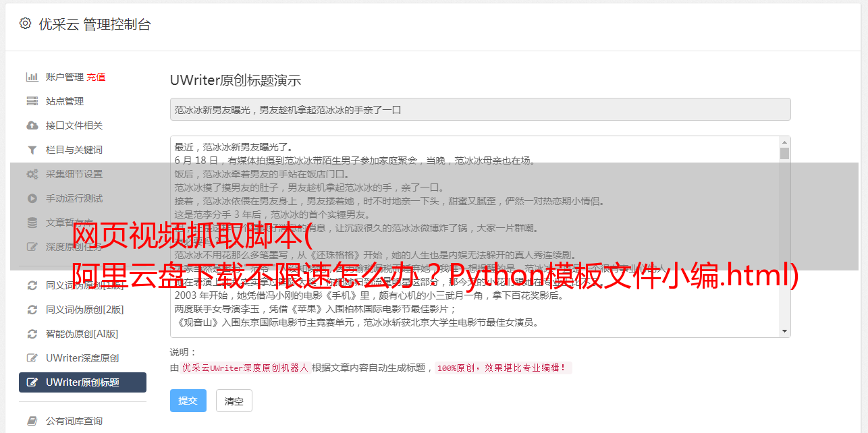Click the UWriter原创标题演示 heading
This screenshot has height=433, width=868.
[x=236, y=80]
